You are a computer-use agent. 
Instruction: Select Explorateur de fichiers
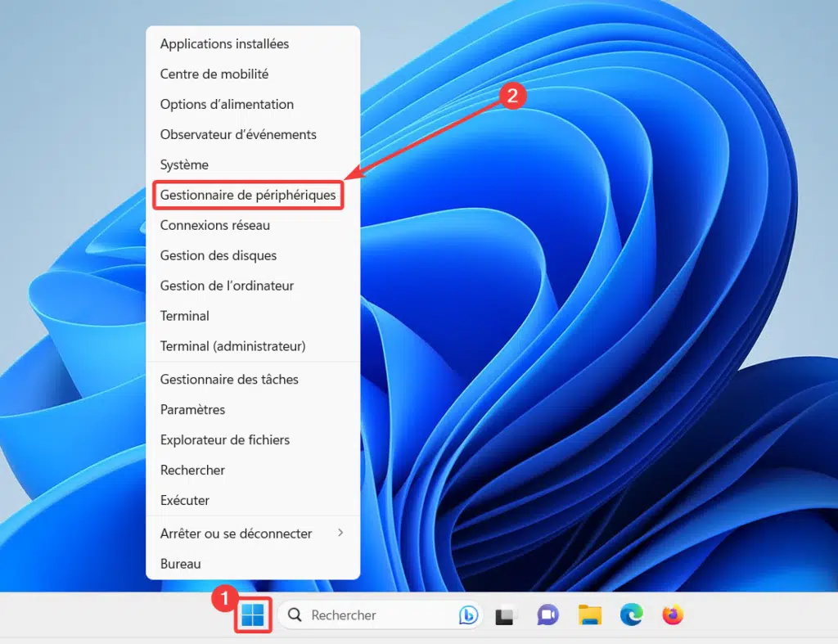pyautogui.click(x=253, y=440)
